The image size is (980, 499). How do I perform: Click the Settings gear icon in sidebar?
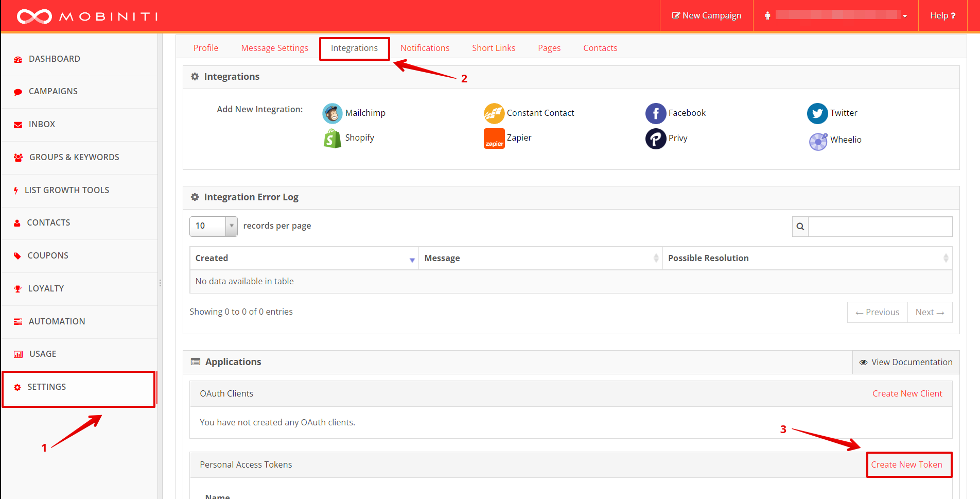[17, 387]
